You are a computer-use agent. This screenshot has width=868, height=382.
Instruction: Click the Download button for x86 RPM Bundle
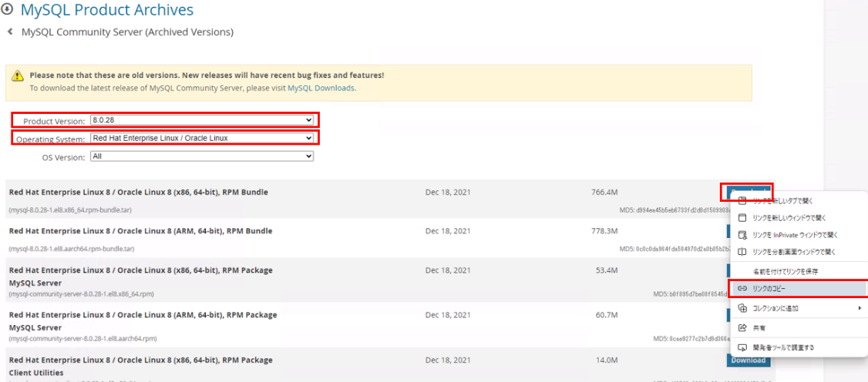coord(747,191)
